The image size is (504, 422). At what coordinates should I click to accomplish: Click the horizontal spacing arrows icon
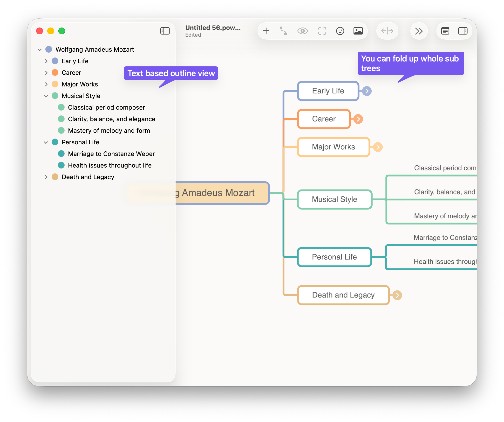[387, 31]
